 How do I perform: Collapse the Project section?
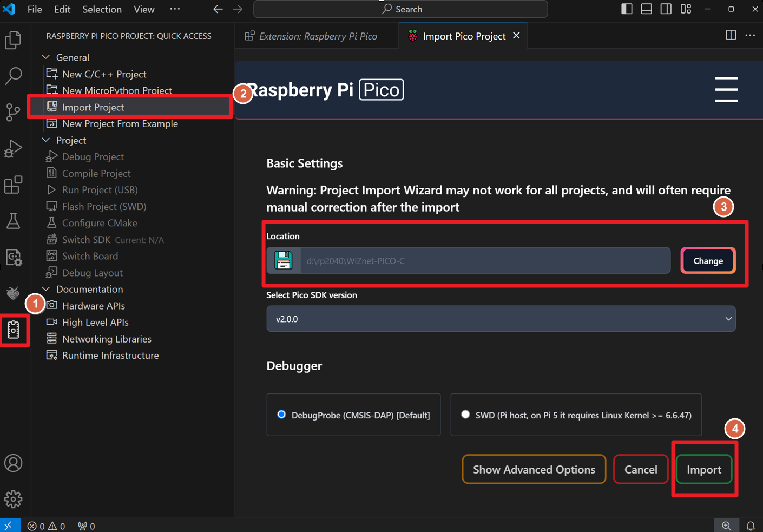[x=46, y=140]
